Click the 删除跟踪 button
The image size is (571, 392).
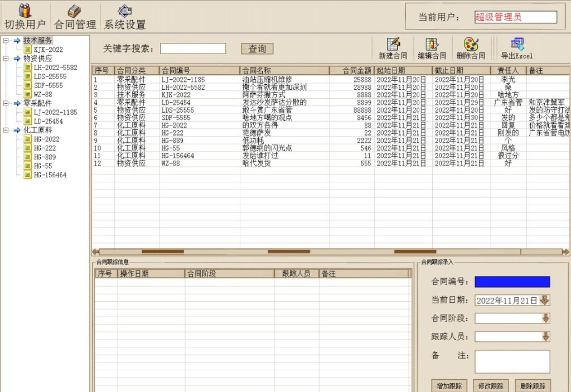coord(533,385)
